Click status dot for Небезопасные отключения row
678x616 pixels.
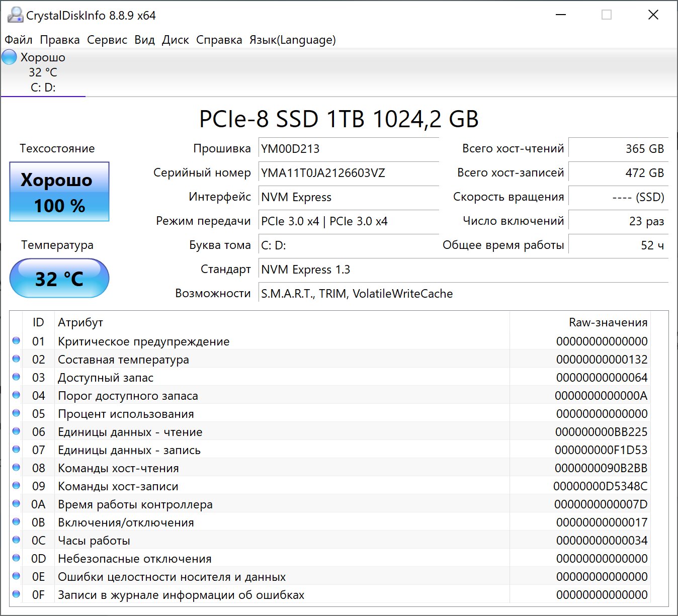(x=16, y=558)
